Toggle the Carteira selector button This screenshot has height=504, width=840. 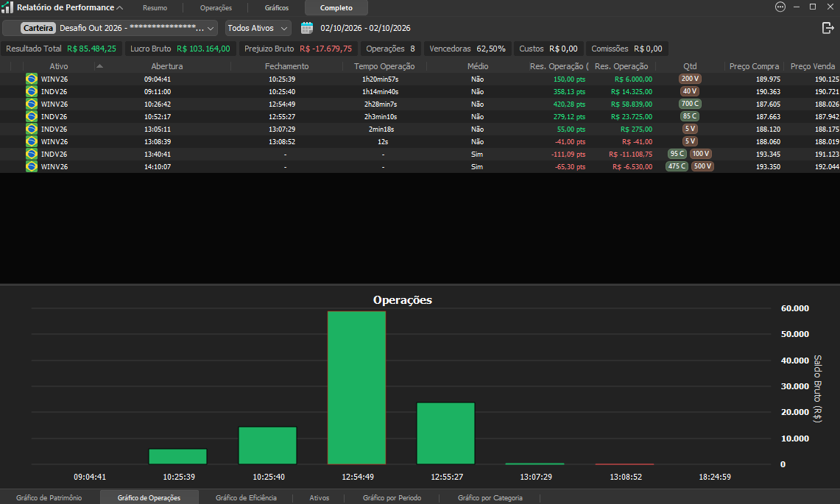38,28
